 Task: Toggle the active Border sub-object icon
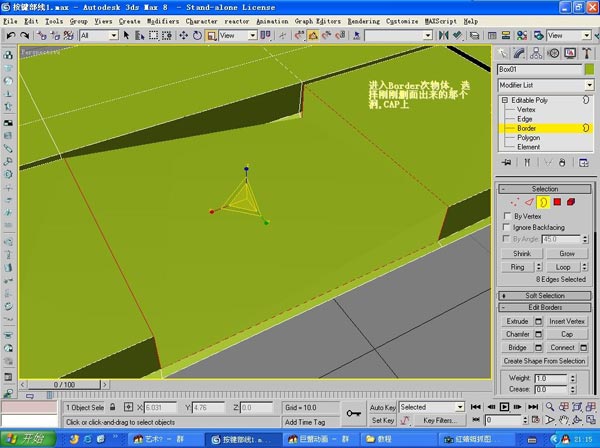543,202
